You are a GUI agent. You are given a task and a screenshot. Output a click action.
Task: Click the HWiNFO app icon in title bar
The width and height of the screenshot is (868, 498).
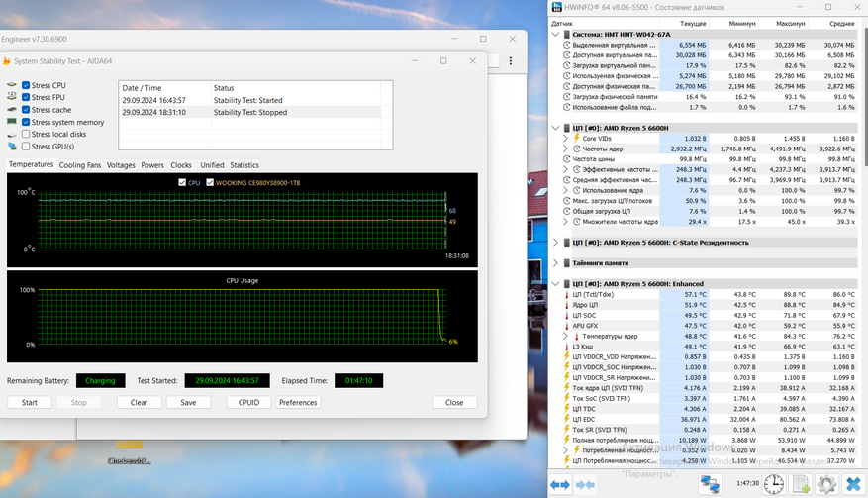[x=557, y=7]
